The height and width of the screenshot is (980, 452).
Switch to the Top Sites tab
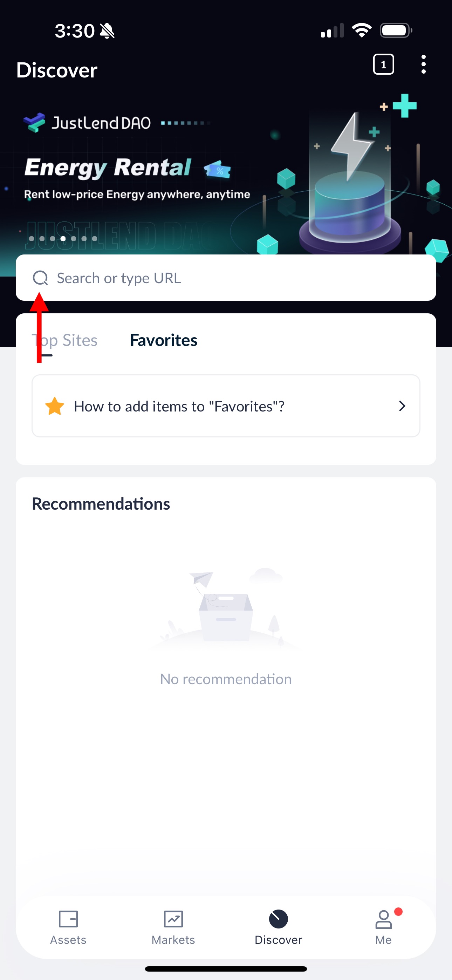[65, 340]
